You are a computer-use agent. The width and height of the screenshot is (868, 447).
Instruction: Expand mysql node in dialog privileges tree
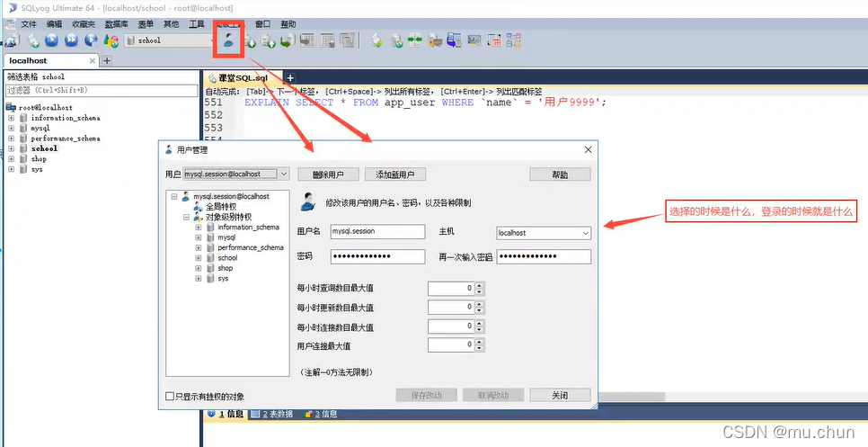click(x=199, y=237)
